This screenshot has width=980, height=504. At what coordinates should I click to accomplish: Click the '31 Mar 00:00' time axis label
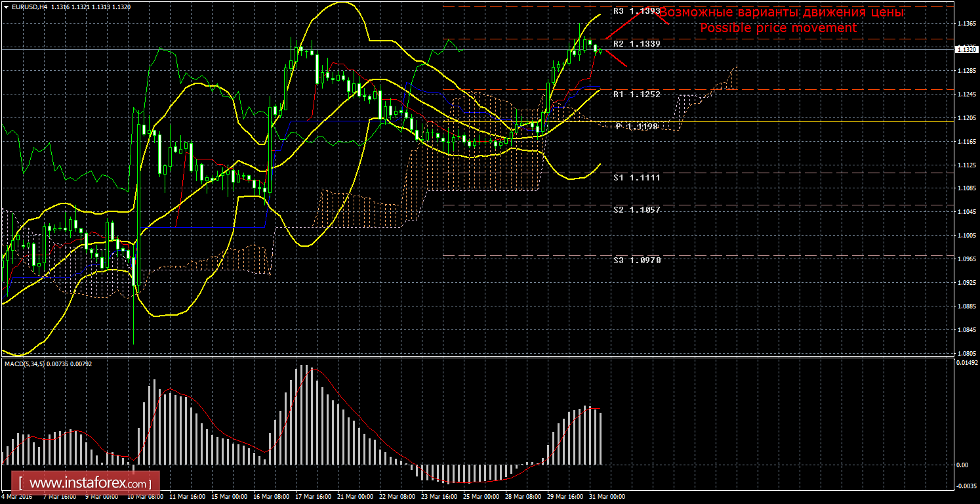click(607, 497)
